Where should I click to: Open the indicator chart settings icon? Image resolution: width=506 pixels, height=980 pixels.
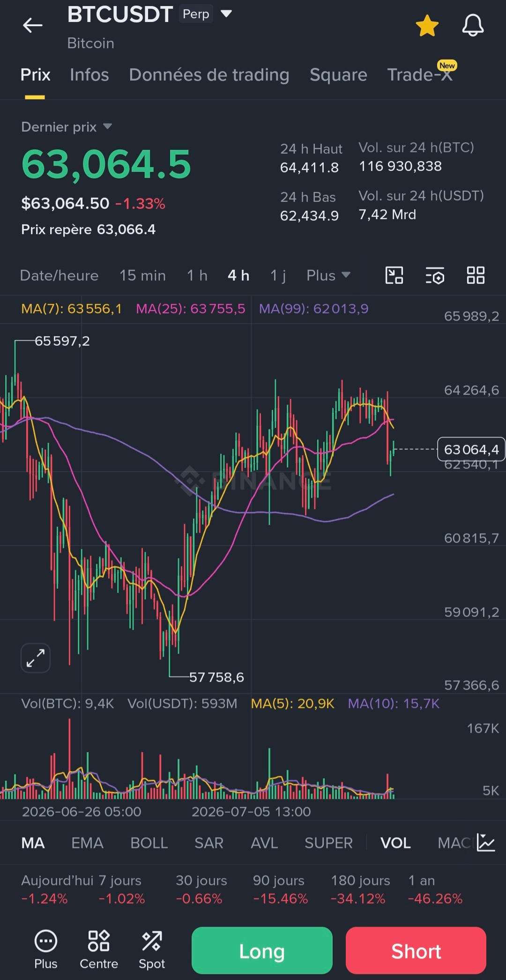[486, 842]
